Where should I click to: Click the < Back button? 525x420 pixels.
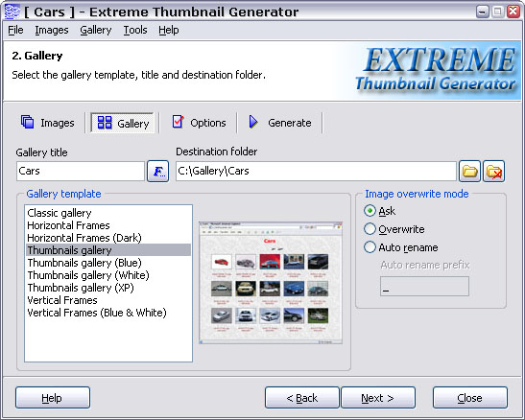pos(302,398)
